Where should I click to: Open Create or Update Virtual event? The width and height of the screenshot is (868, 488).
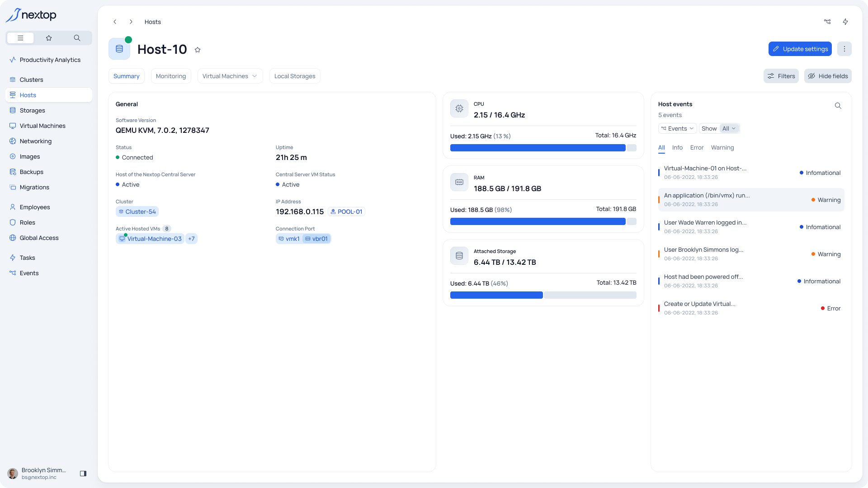point(751,308)
